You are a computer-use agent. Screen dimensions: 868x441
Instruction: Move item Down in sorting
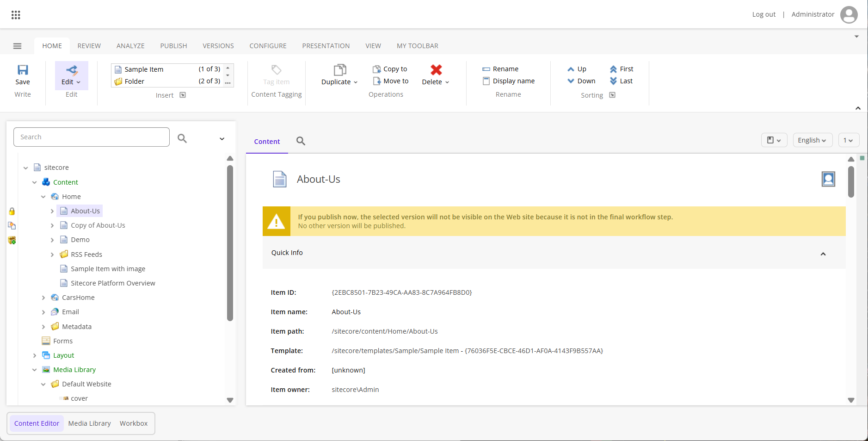tap(581, 81)
